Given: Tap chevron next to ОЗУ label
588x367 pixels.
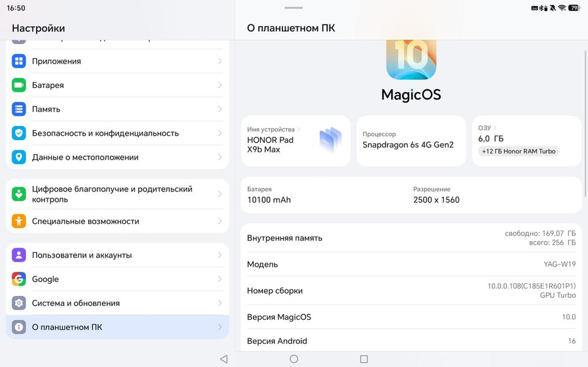Looking at the screenshot, I should (x=495, y=128).
